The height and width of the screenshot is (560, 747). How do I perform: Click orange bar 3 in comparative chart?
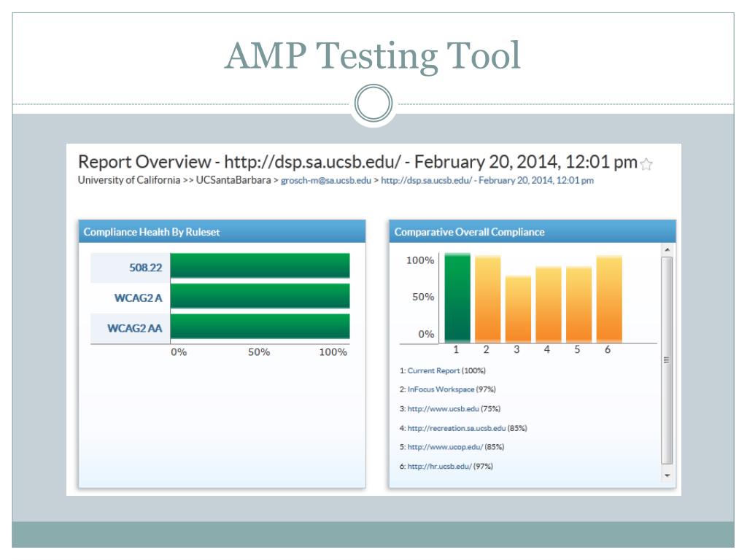(x=519, y=309)
